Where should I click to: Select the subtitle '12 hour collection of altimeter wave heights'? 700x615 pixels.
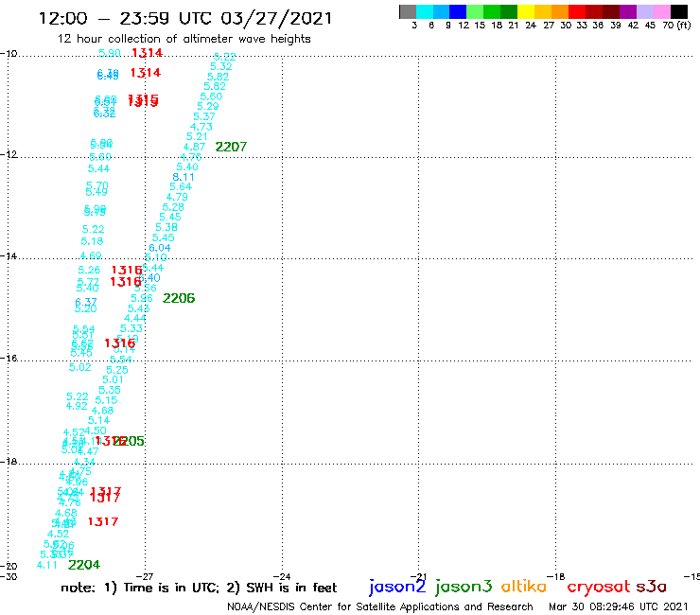(x=184, y=39)
